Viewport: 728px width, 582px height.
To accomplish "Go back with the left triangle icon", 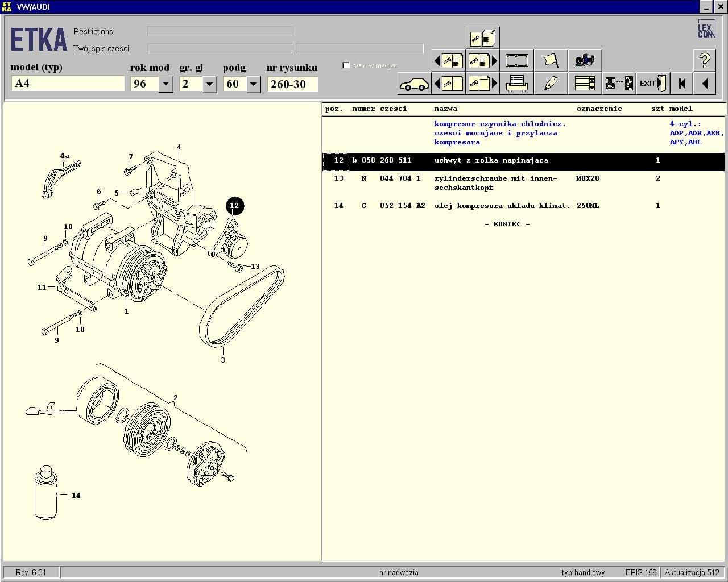I will click(x=705, y=84).
